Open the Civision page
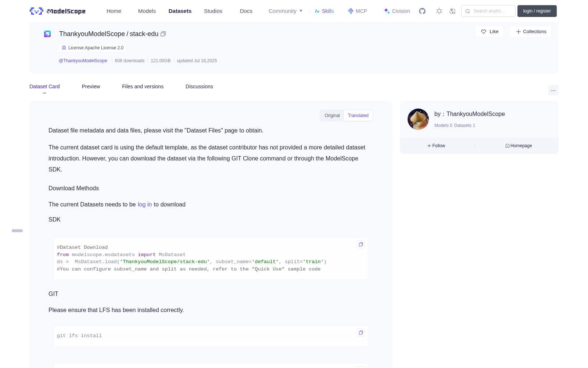 pyautogui.click(x=397, y=11)
